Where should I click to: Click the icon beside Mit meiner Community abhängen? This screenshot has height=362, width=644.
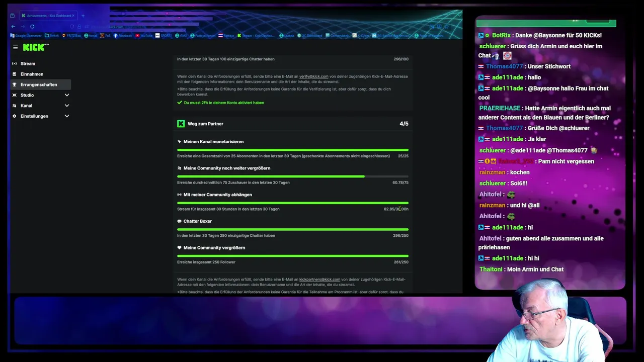pyautogui.click(x=180, y=195)
